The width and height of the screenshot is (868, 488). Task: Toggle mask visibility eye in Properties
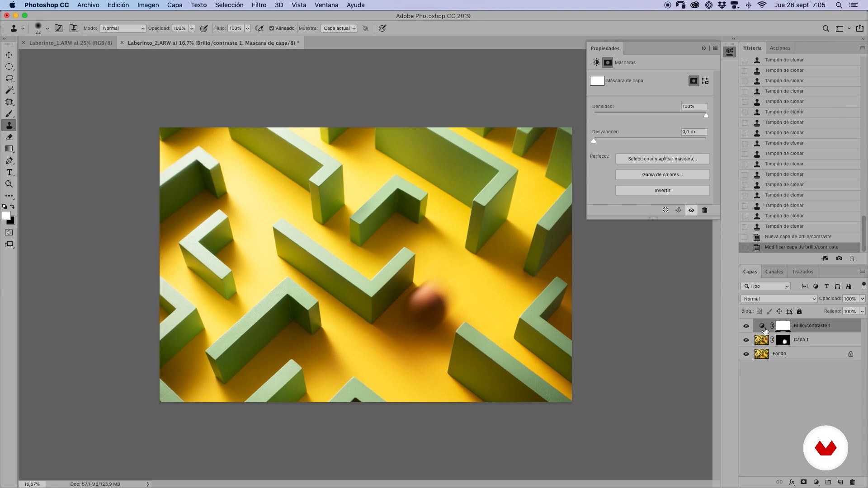(691, 210)
